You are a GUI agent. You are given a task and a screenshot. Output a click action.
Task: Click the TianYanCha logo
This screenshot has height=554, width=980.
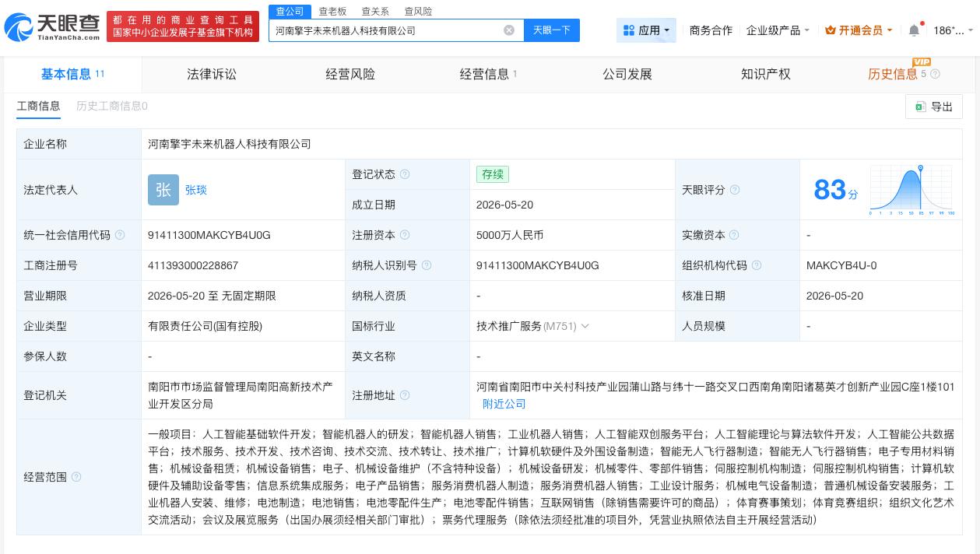(x=52, y=26)
